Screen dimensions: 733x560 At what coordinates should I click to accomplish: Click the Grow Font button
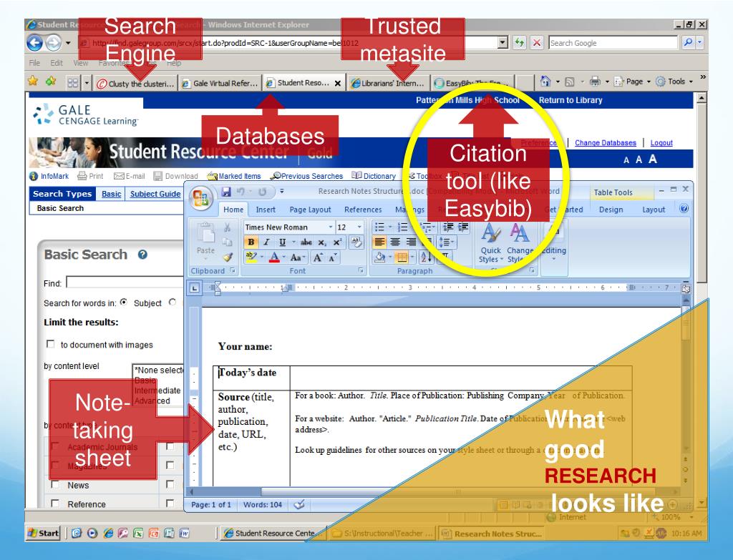(318, 257)
